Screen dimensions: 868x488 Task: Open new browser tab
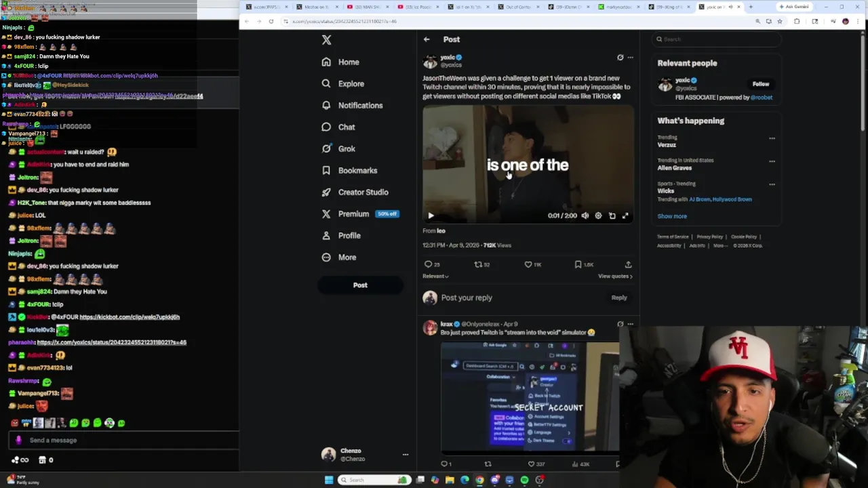(750, 7)
